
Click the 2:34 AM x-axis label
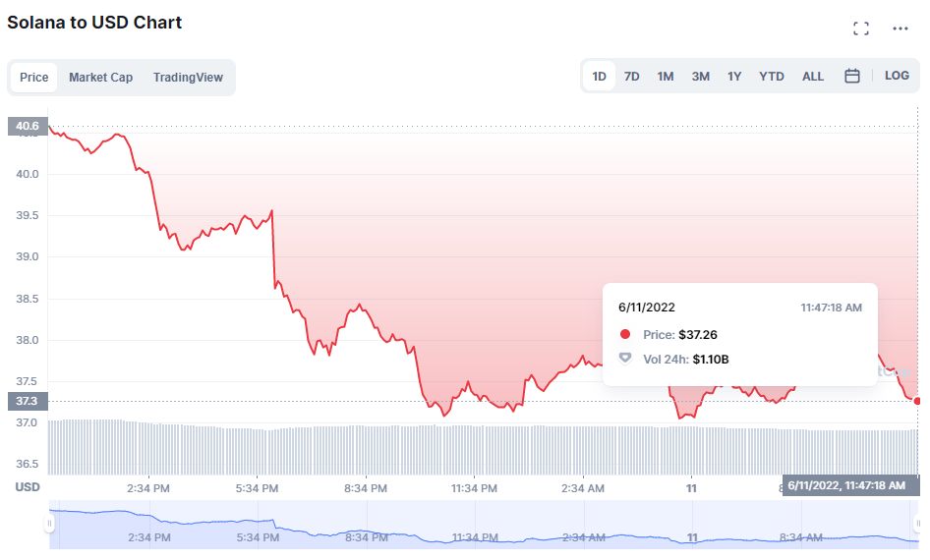coord(582,489)
